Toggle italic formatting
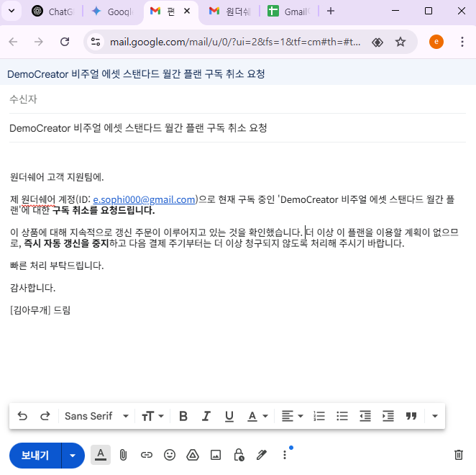The height and width of the screenshot is (475, 476). point(206,416)
